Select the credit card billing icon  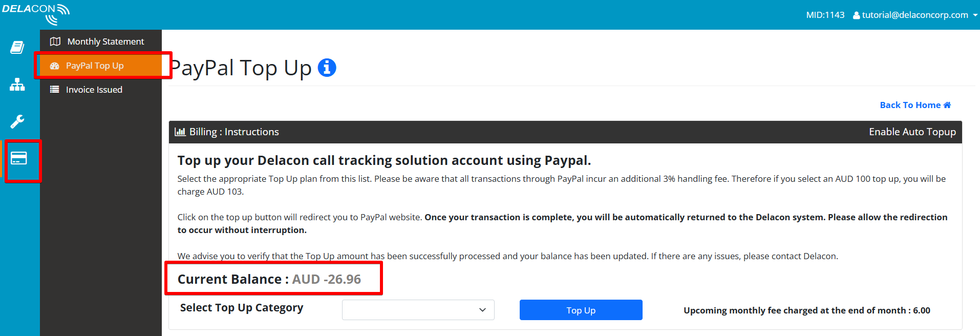click(19, 158)
